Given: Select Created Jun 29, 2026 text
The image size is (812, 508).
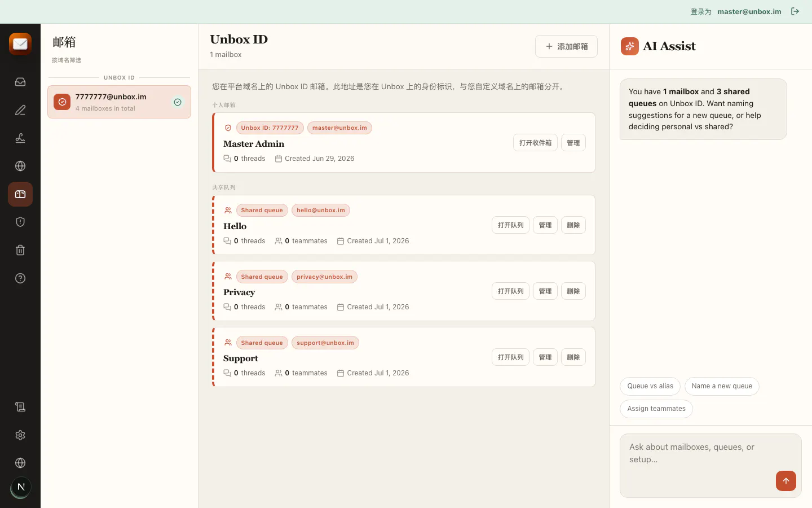Looking at the screenshot, I should (320, 159).
